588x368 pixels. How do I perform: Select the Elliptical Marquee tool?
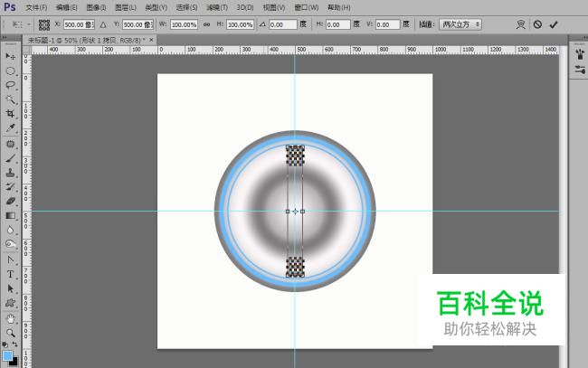pos(10,71)
